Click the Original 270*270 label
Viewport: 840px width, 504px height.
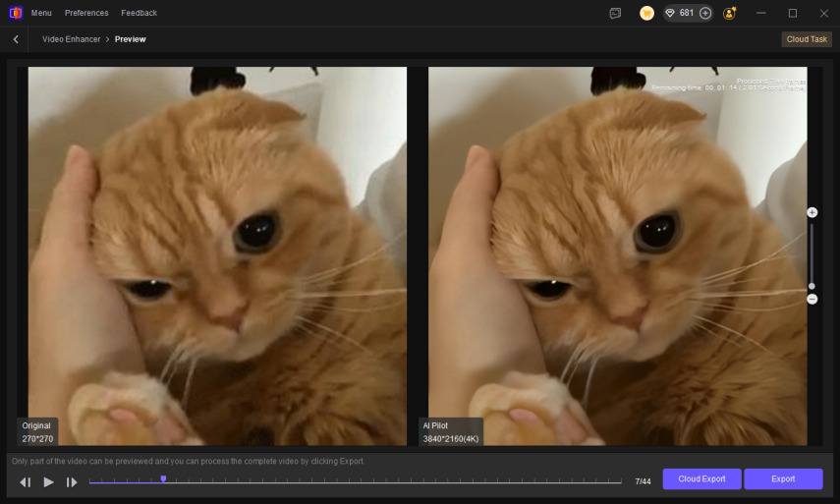pyautogui.click(x=37, y=431)
